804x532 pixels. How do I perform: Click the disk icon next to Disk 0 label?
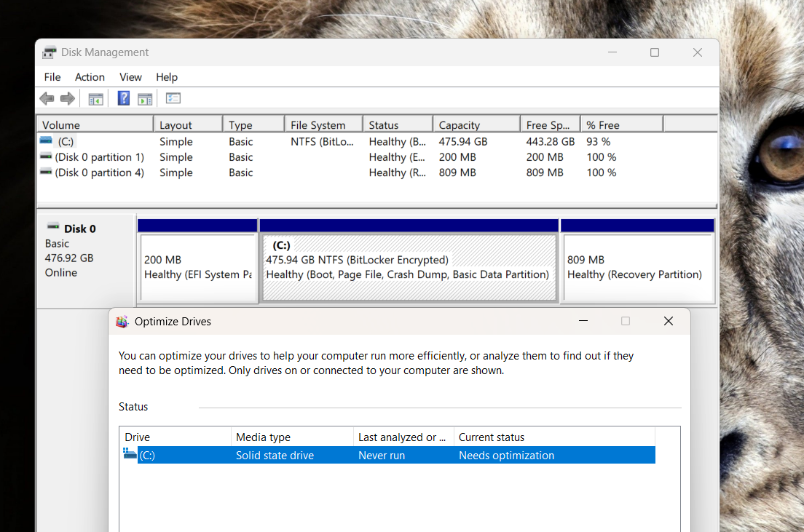tap(53, 226)
